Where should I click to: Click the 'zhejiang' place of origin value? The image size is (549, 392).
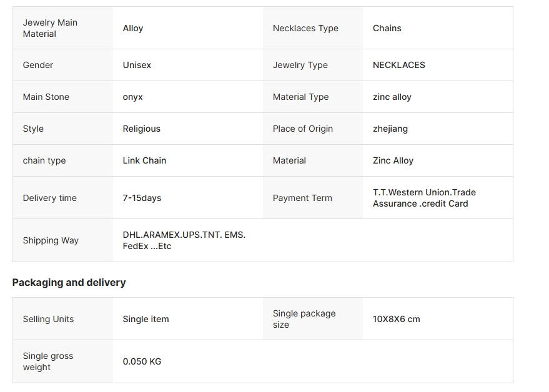tap(390, 129)
